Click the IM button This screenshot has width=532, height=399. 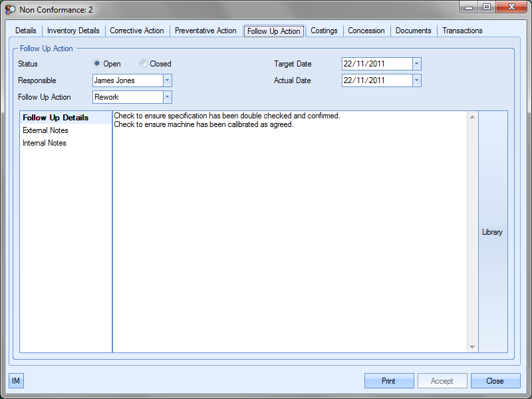click(16, 380)
